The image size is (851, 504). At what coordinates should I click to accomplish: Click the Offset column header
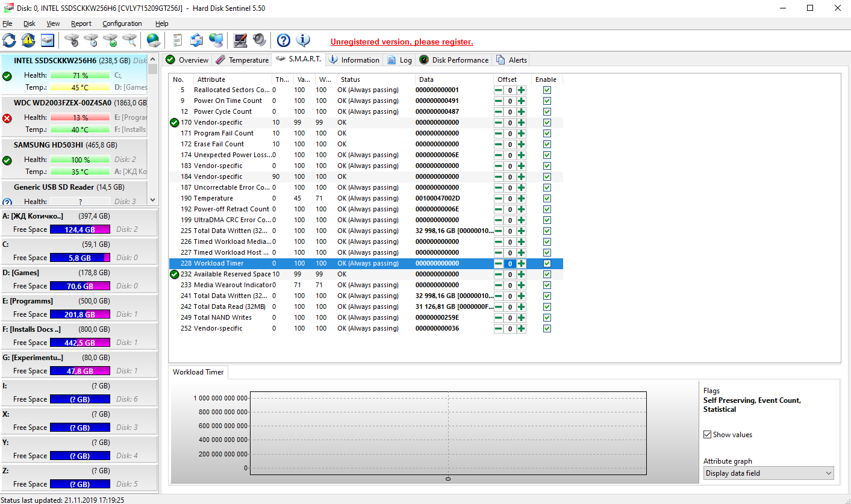click(x=512, y=79)
